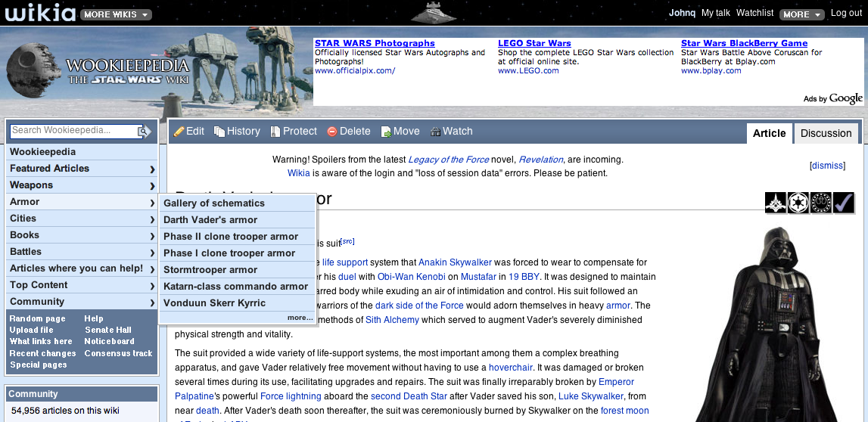Open Recent changes link
This screenshot has height=422, width=868.
tap(42, 353)
